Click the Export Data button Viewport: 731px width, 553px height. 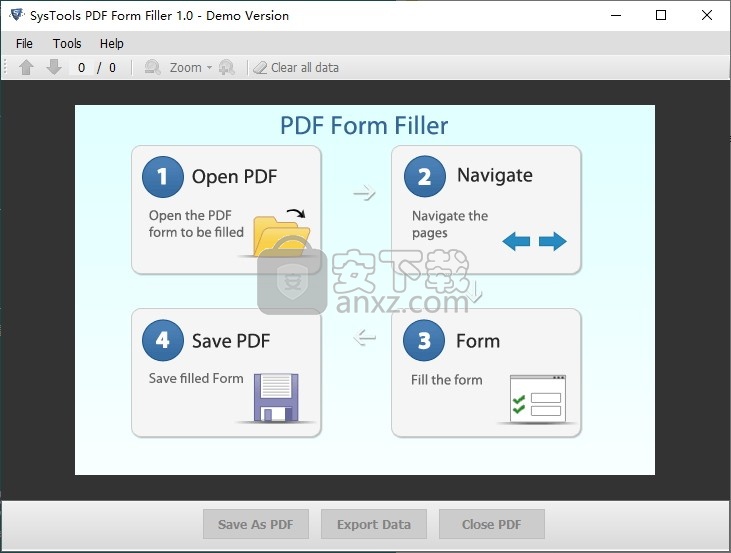click(x=374, y=524)
